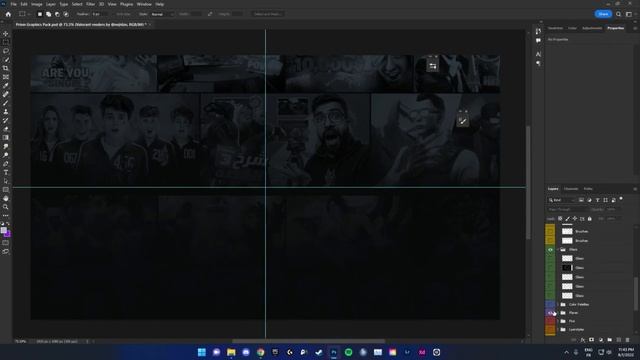
Task: Open the File menu
Action: pyautogui.click(x=13, y=4)
